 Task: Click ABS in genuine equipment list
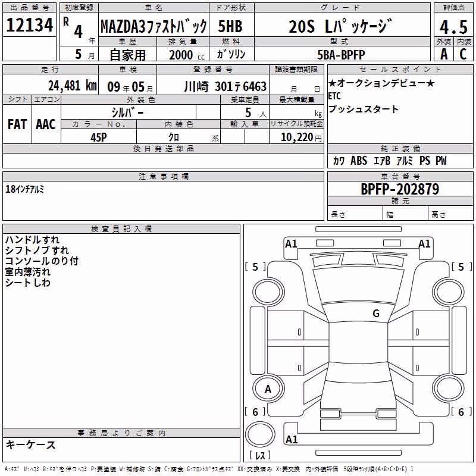[x=359, y=161]
